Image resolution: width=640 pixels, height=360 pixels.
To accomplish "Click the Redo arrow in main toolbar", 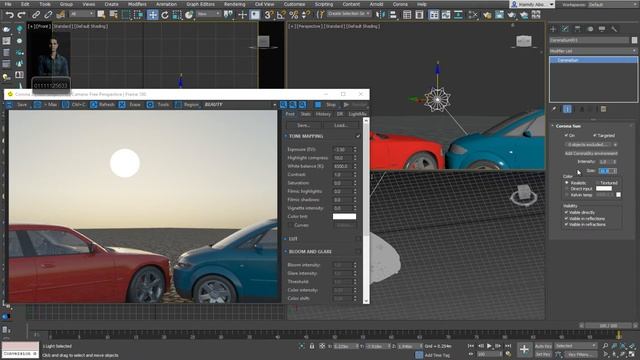I will pos(21,15).
